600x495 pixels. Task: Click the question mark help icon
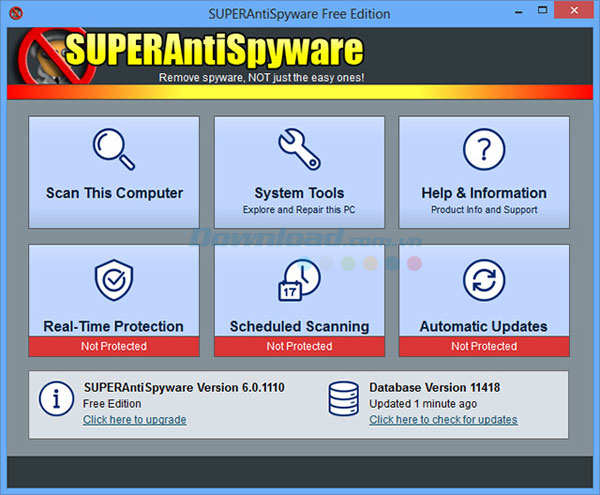[484, 149]
